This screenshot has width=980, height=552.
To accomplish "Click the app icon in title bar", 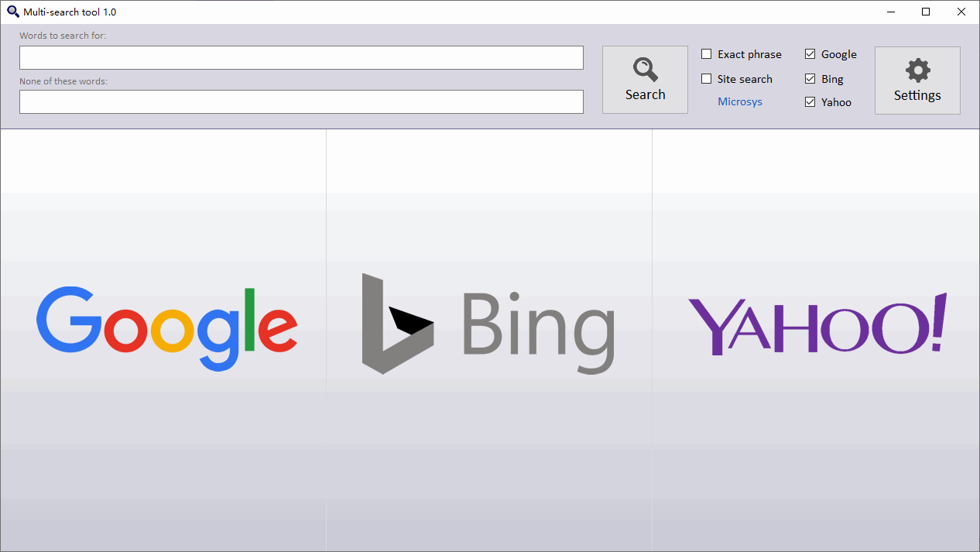I will 12,12.
